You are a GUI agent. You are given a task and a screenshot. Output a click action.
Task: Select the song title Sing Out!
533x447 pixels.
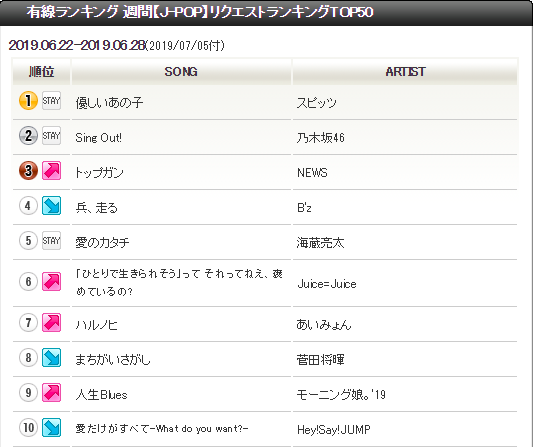tap(98, 138)
